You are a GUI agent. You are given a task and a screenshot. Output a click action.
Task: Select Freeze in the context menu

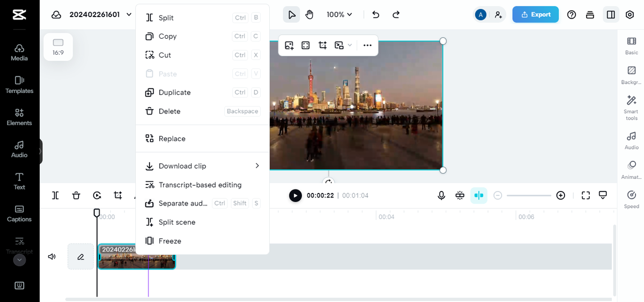coord(170,241)
